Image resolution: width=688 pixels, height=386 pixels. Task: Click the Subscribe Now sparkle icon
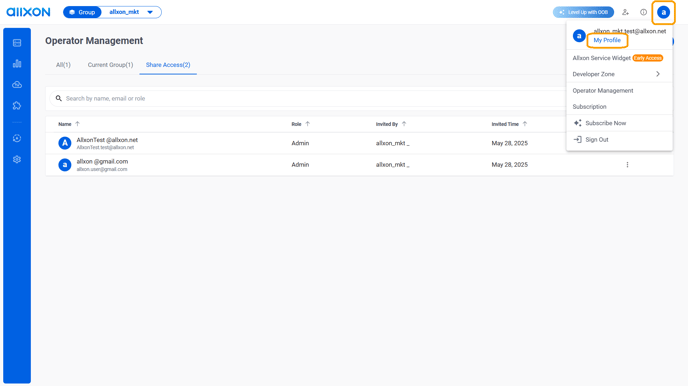click(x=577, y=123)
